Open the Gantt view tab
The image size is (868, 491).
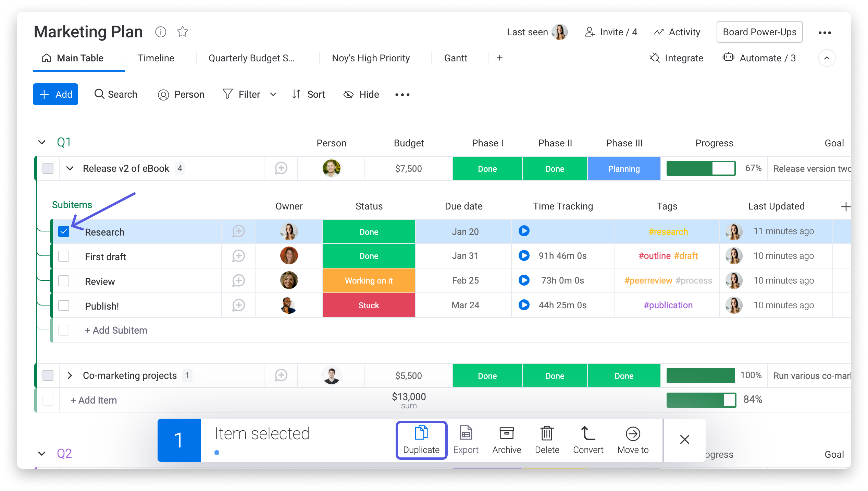tap(456, 58)
